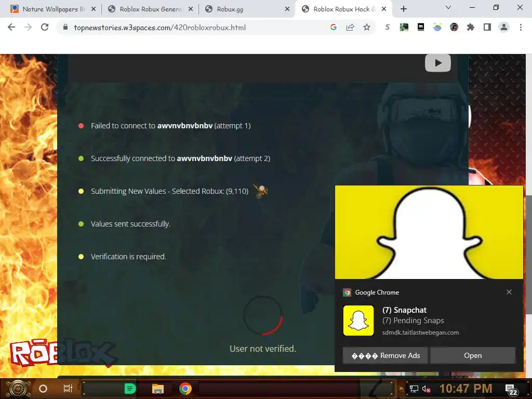Close the Nature Wallpapers tab
The image size is (532, 399).
pos(94,9)
